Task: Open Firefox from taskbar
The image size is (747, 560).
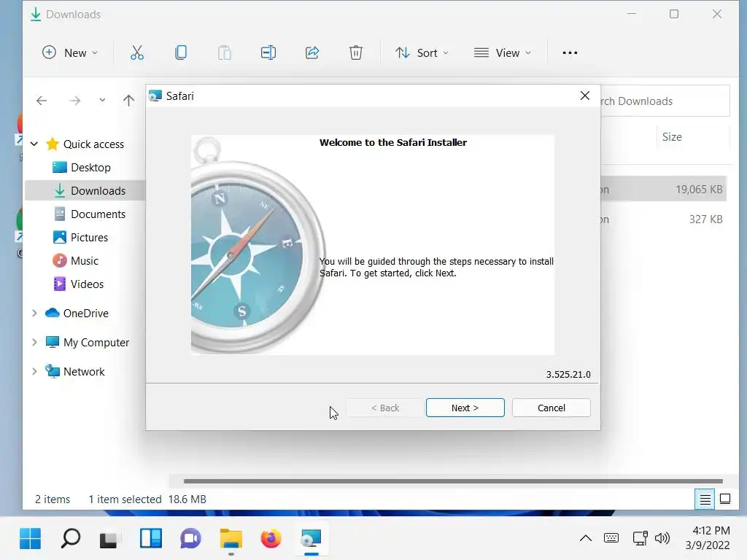Action: click(x=271, y=539)
